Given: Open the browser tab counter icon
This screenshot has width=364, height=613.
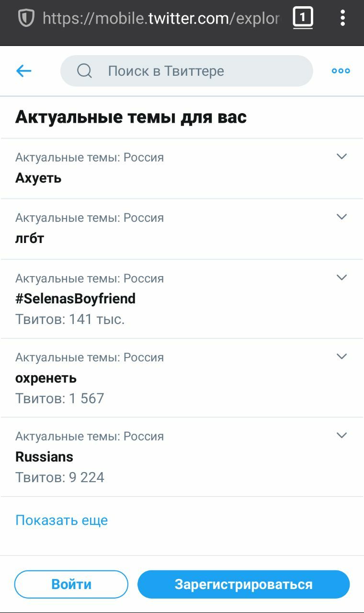Looking at the screenshot, I should coord(303,18).
